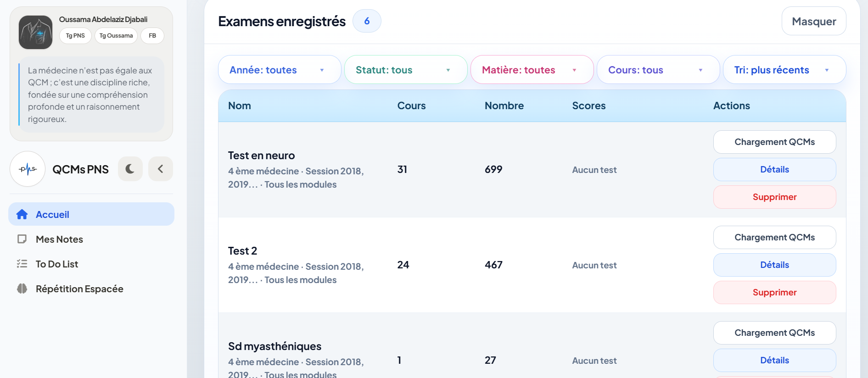Image resolution: width=868 pixels, height=378 pixels.
Task: Click the user profile avatar picture
Action: 35,32
